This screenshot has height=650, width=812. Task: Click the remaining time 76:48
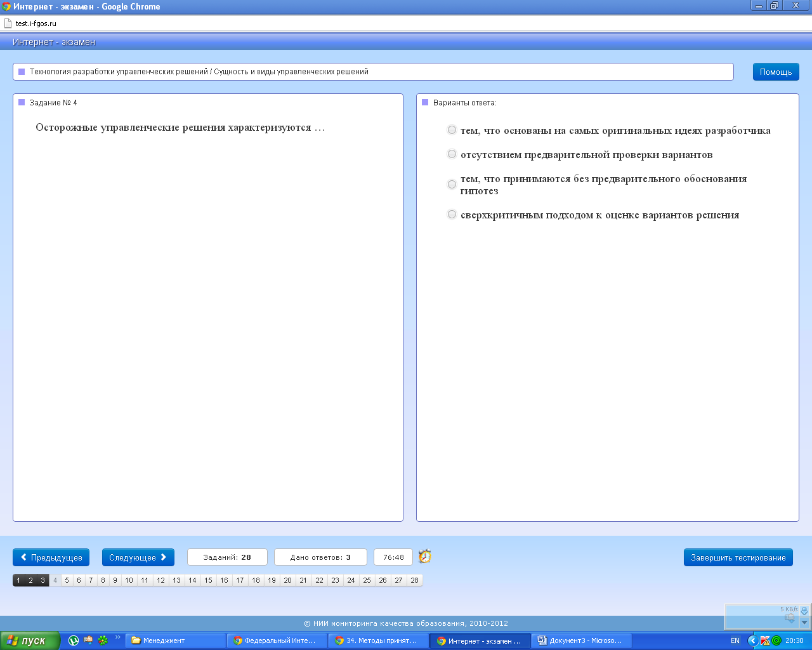point(393,557)
